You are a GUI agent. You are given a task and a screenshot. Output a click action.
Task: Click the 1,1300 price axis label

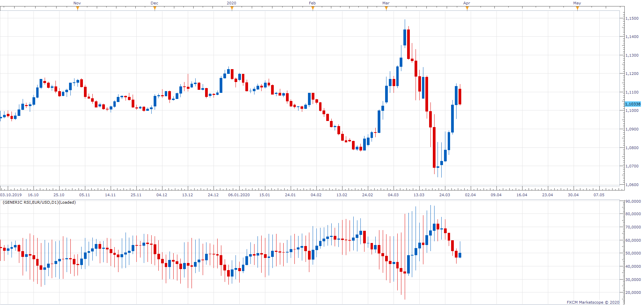pyautogui.click(x=632, y=55)
